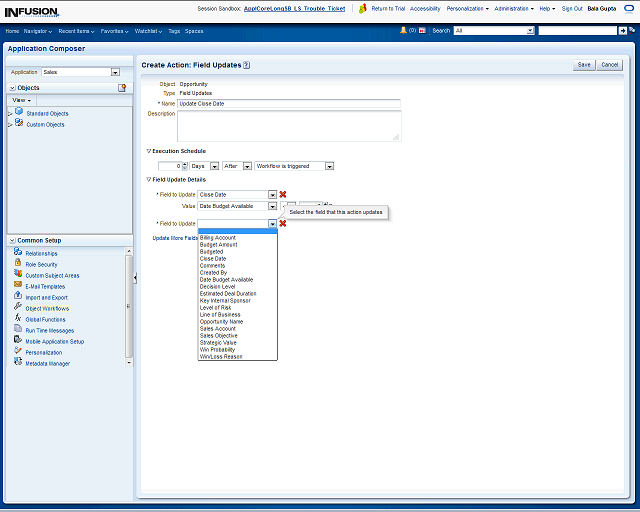Click the Global Functions fx icon
This screenshot has height=512, width=640.
pyautogui.click(x=18, y=319)
